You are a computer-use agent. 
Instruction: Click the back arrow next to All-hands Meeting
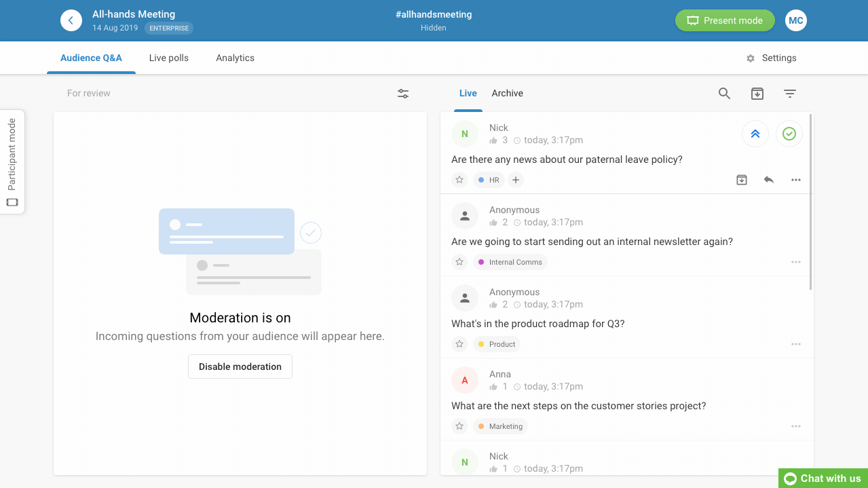pos(71,20)
